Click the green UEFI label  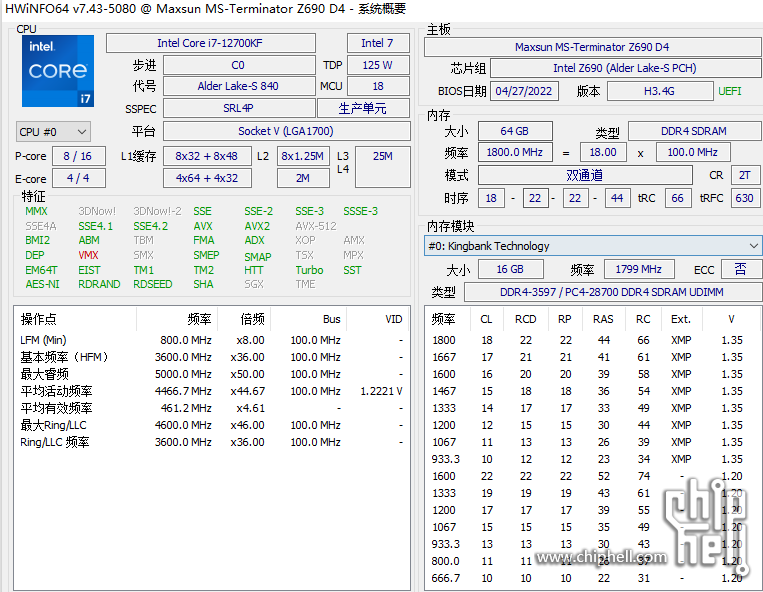pyautogui.click(x=729, y=91)
